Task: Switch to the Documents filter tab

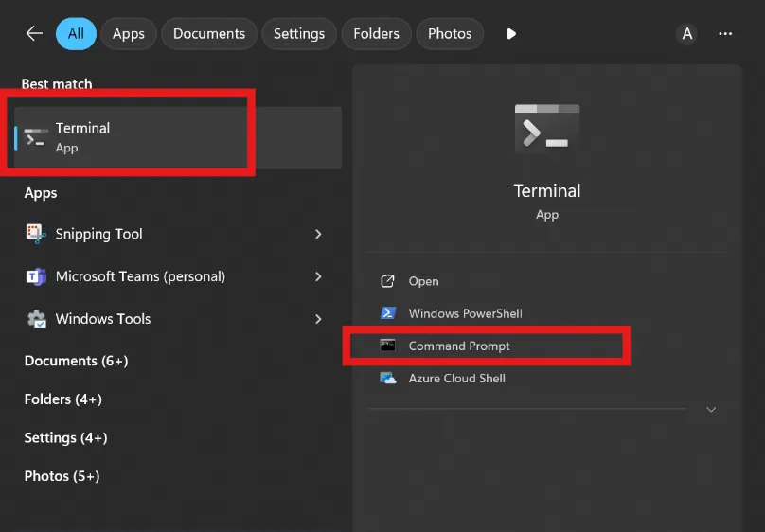Action: point(209,34)
